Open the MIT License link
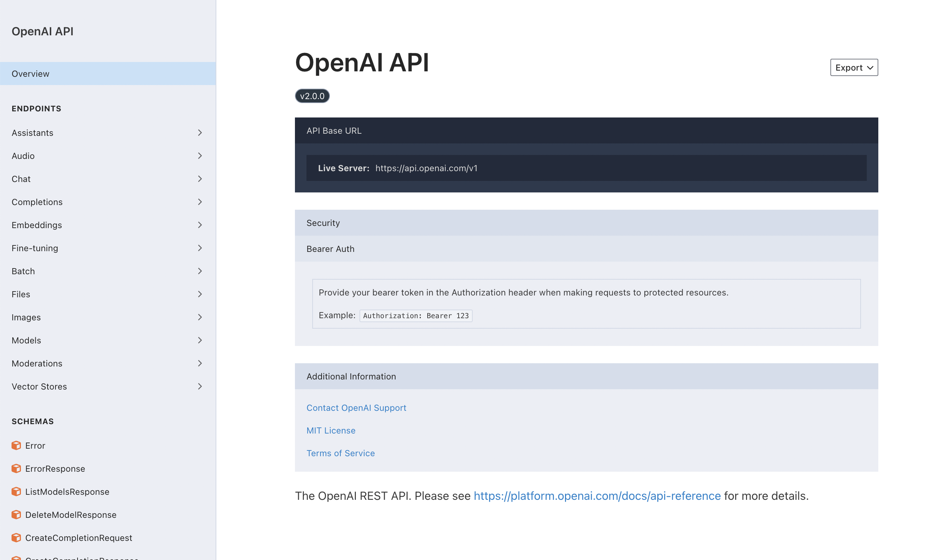The height and width of the screenshot is (560, 936). 331,430
